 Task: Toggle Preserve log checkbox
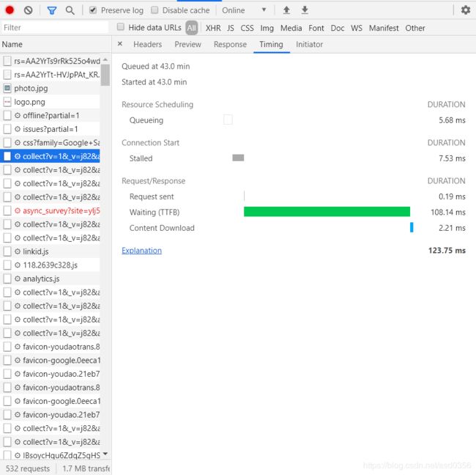93,10
